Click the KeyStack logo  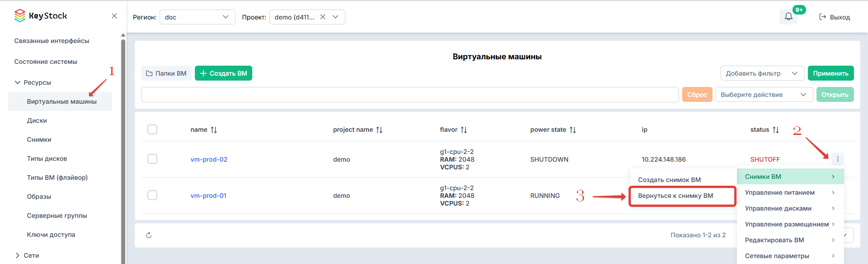coord(41,16)
